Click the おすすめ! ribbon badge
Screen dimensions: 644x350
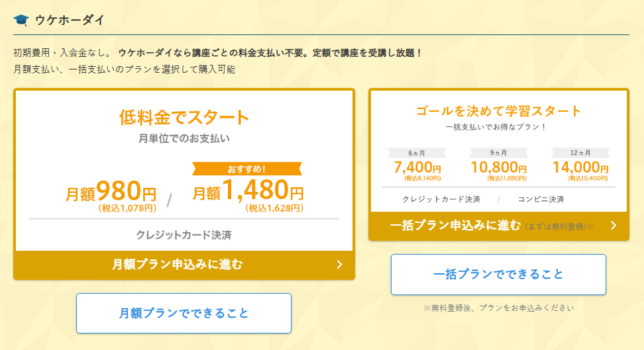pyautogui.click(x=247, y=169)
